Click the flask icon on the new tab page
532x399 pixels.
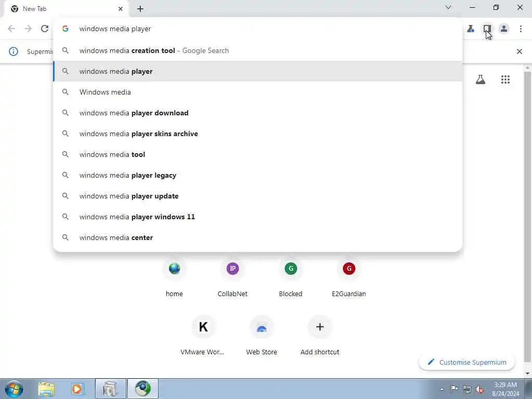click(x=481, y=79)
